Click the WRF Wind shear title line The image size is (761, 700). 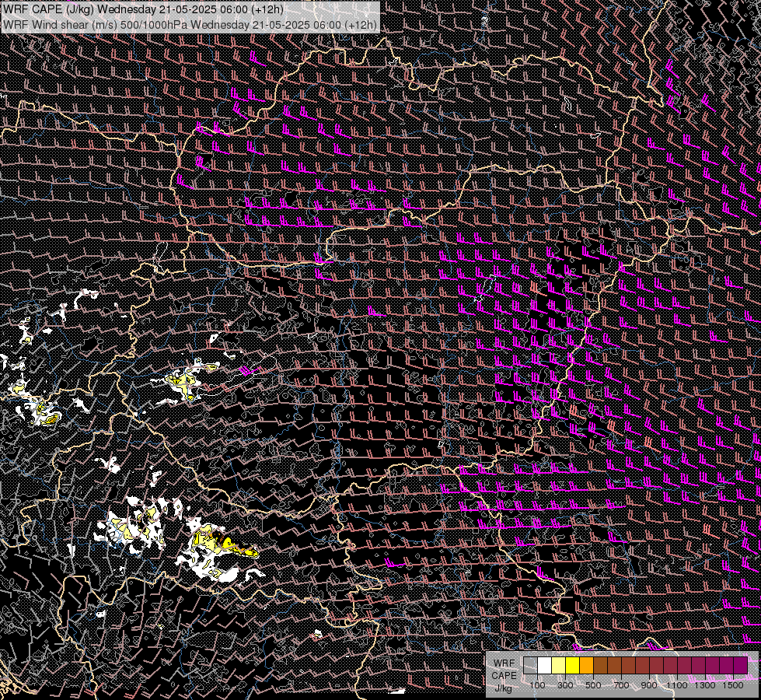tap(190, 24)
